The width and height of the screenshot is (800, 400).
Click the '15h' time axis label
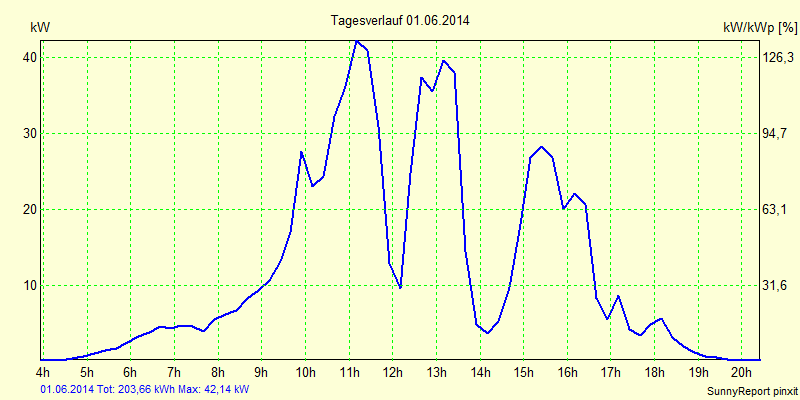pyautogui.click(x=523, y=371)
